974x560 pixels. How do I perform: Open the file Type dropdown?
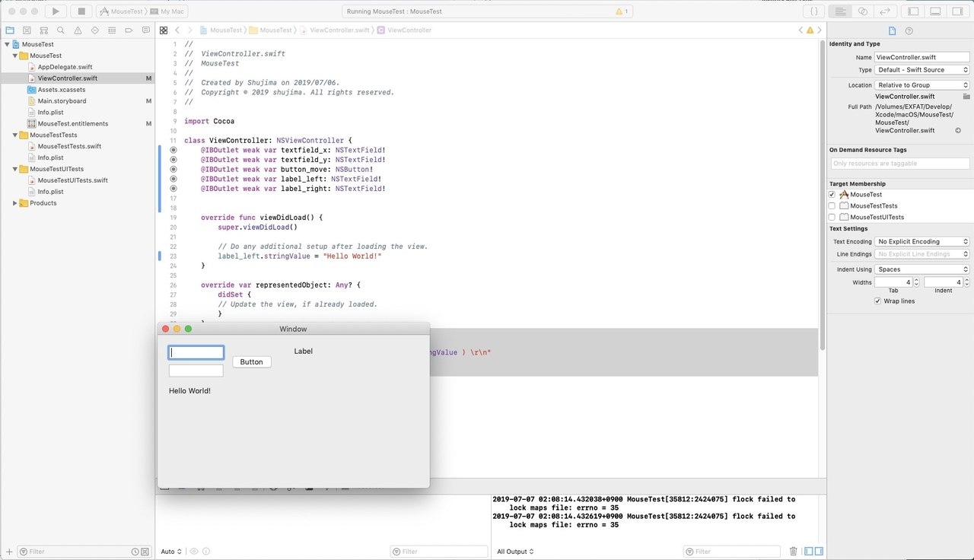(922, 70)
